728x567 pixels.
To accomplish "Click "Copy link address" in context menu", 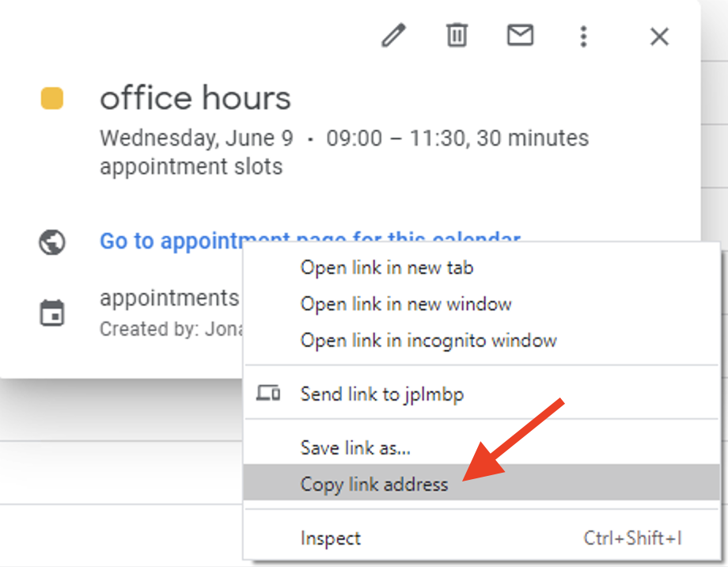I will click(x=373, y=484).
